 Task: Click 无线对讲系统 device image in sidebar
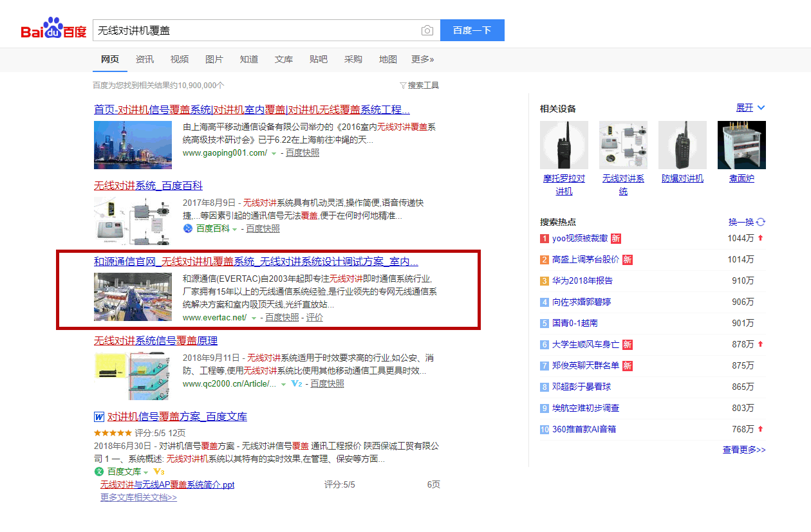(x=623, y=145)
